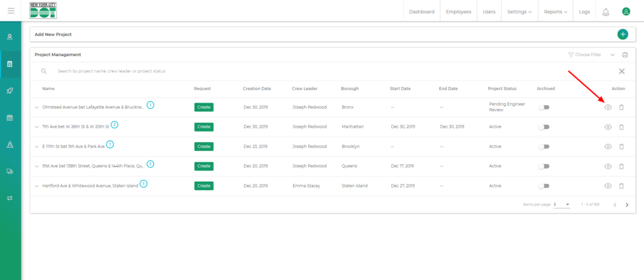Open the calendar icon in the sidebar
Image resolution: width=644 pixels, height=280 pixels.
pos(10,118)
